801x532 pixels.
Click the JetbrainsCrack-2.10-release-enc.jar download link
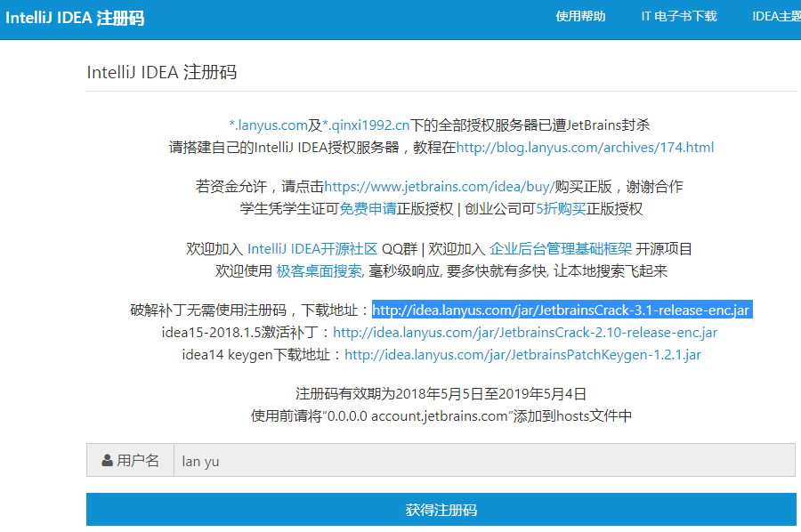pyautogui.click(x=525, y=333)
